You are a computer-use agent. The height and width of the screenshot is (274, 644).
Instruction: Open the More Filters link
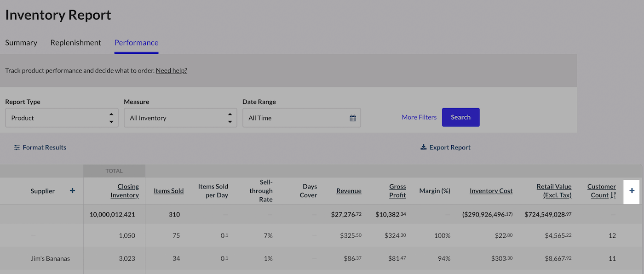[419, 117]
